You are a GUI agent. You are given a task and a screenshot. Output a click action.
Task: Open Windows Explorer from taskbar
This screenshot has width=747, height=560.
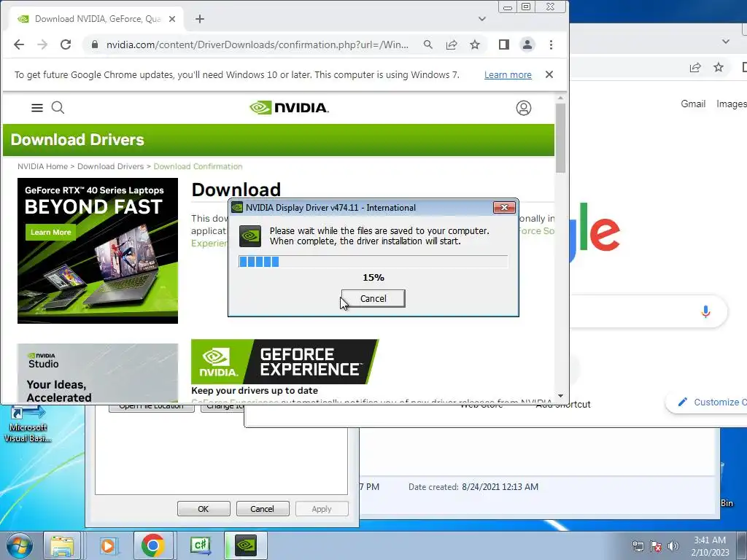(62, 545)
